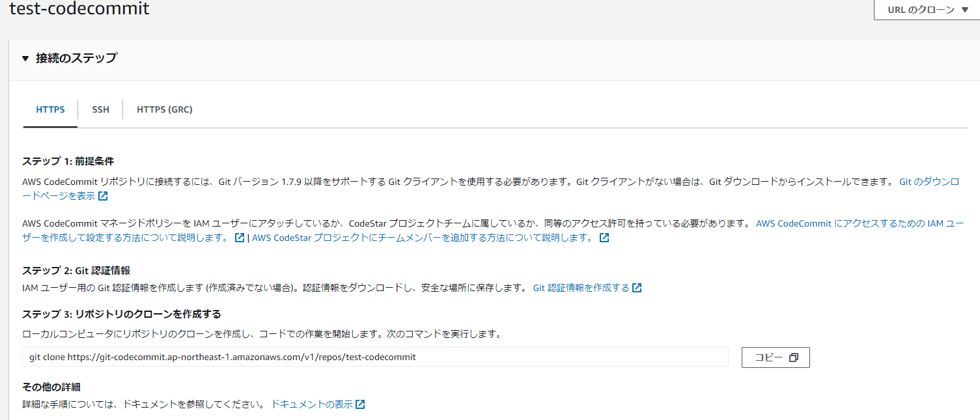Collapse the 接続のステップ section
The width and height of the screenshot is (980, 420).
tap(25, 58)
